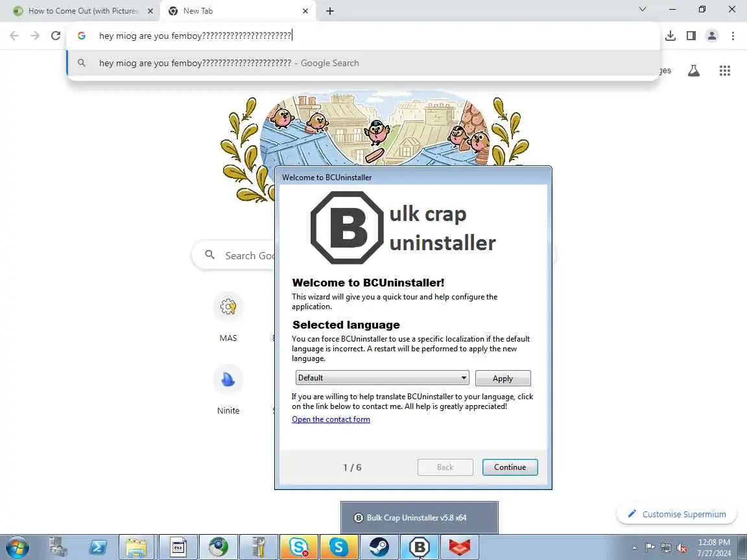
Task: Click Bulk Crap Uninstaller taskbar preview
Action: (420, 518)
